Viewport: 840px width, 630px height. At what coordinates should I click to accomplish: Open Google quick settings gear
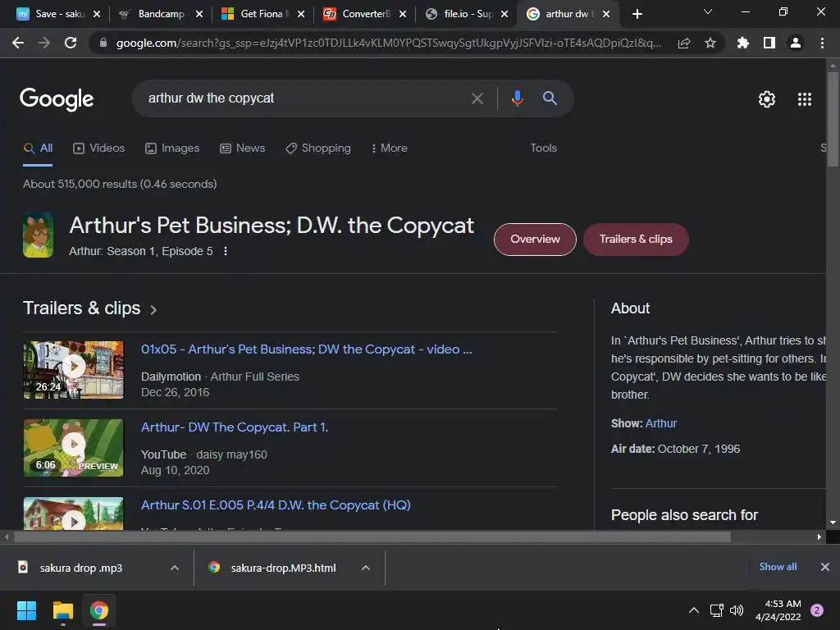point(767,99)
